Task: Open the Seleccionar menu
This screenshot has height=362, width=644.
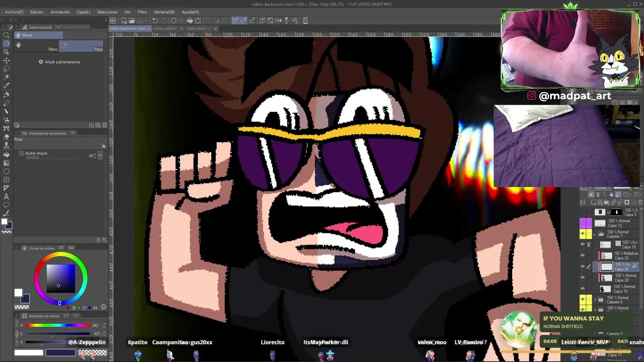Action: tap(107, 12)
